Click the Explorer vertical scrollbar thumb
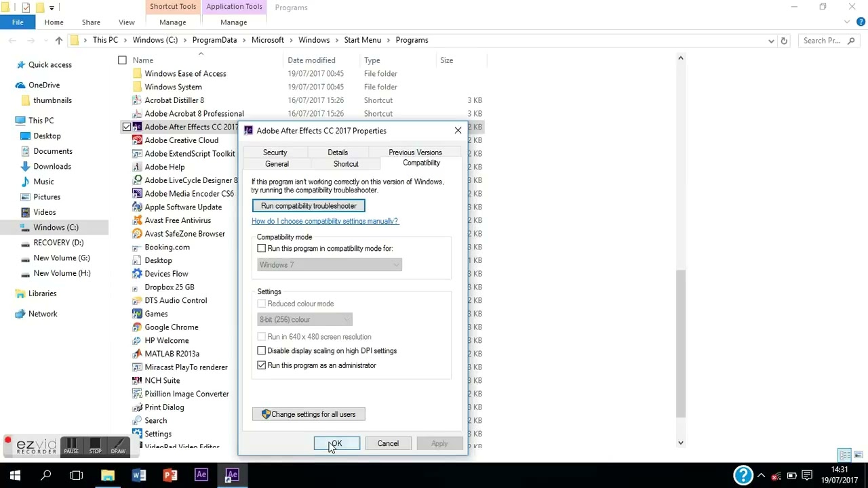868x488 pixels. (x=681, y=344)
